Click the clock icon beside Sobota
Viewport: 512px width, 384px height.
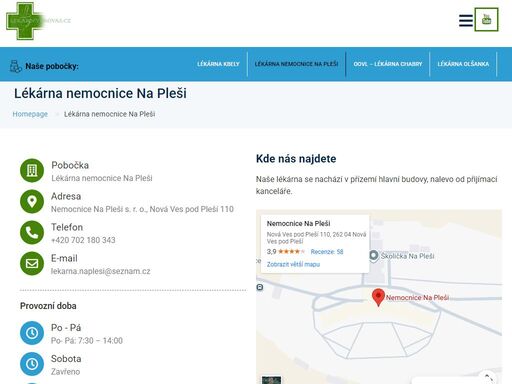pos(32,364)
